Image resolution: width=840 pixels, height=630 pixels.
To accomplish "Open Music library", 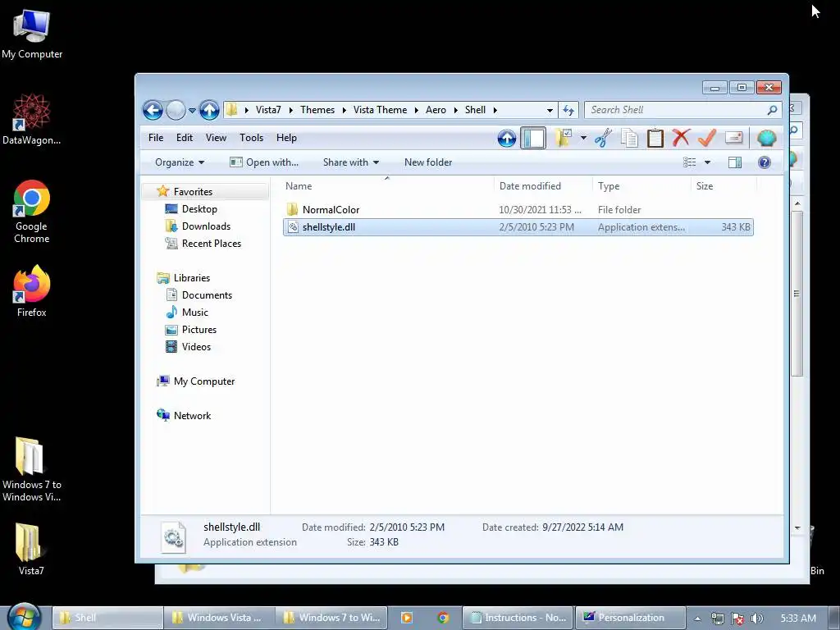I will click(195, 313).
